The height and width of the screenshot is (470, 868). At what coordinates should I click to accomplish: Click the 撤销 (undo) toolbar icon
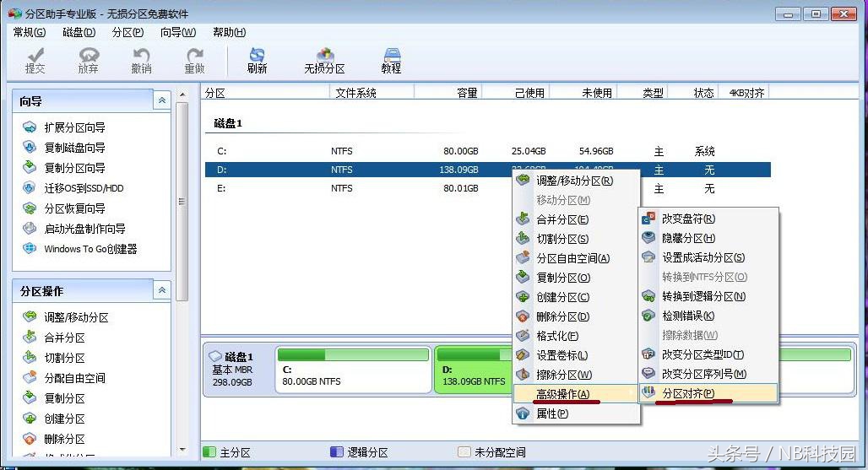point(142,61)
